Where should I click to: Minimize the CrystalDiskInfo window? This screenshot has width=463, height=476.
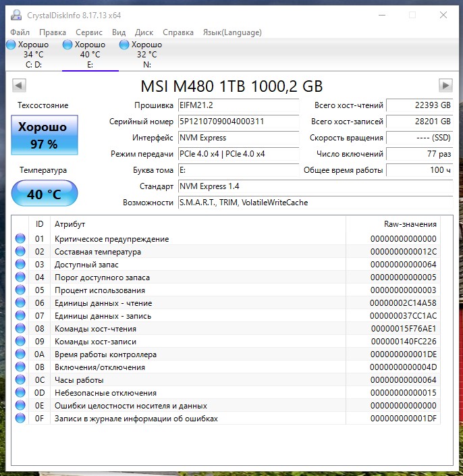pos(382,15)
